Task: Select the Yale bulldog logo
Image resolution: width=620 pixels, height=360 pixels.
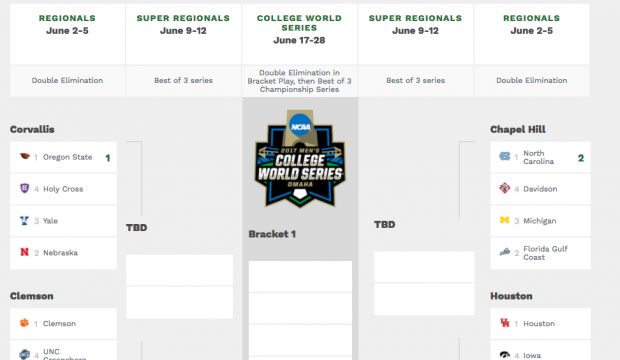Action: point(25,220)
